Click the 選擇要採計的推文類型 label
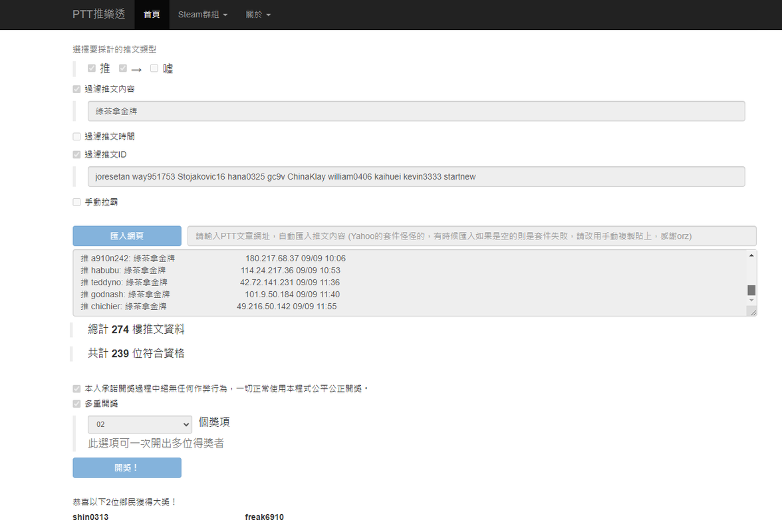This screenshot has height=532, width=782. (114, 49)
